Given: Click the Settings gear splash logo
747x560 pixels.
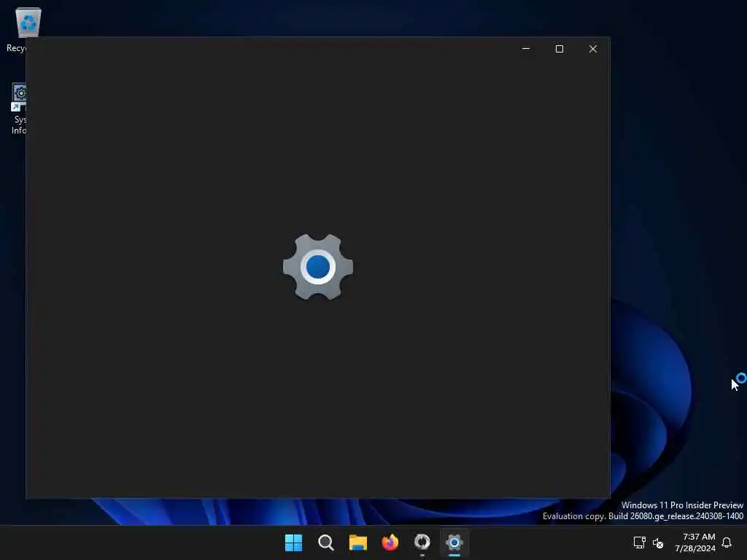Looking at the screenshot, I should (x=318, y=267).
